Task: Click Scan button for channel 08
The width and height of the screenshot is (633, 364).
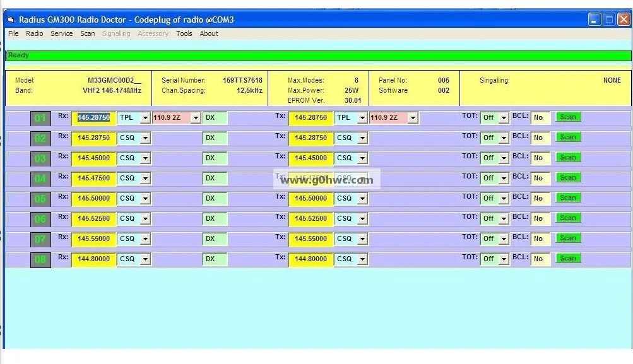Action: (568, 258)
